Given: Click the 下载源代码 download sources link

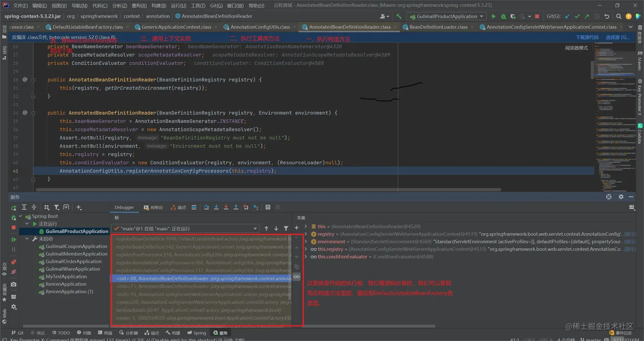Looking at the screenshot, I should click(587, 37).
